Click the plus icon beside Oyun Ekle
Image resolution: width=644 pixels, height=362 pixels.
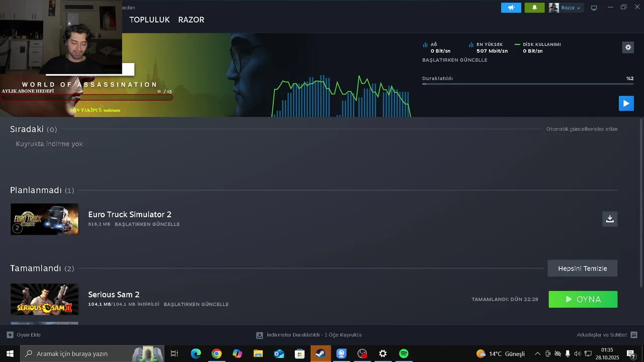click(x=10, y=335)
